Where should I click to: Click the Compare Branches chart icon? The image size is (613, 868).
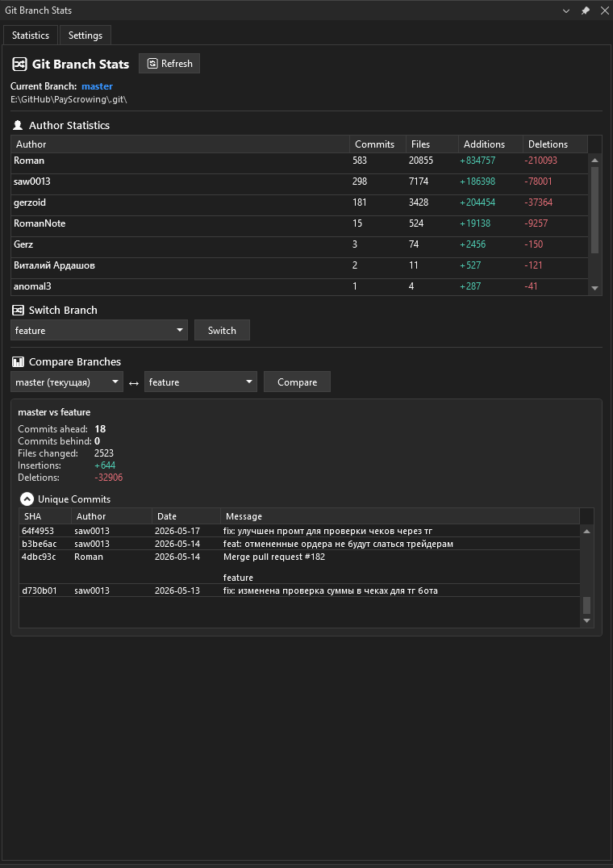coord(19,362)
